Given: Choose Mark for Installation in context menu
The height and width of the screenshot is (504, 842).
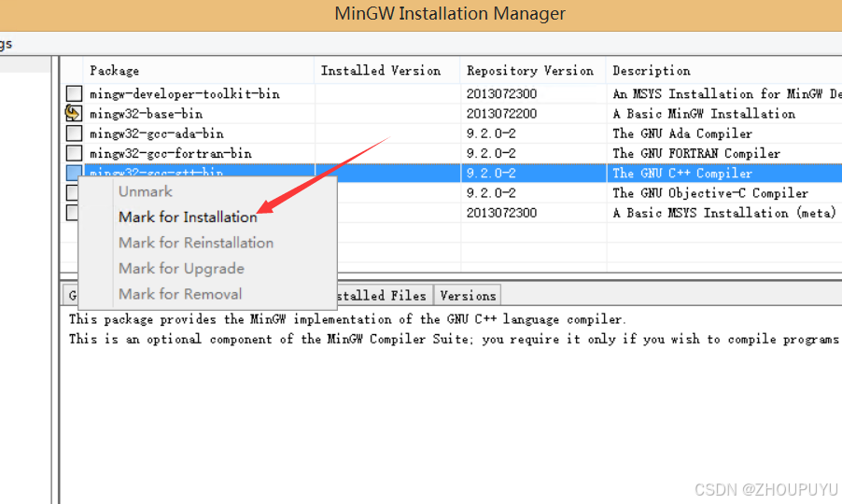Looking at the screenshot, I should pyautogui.click(x=188, y=217).
